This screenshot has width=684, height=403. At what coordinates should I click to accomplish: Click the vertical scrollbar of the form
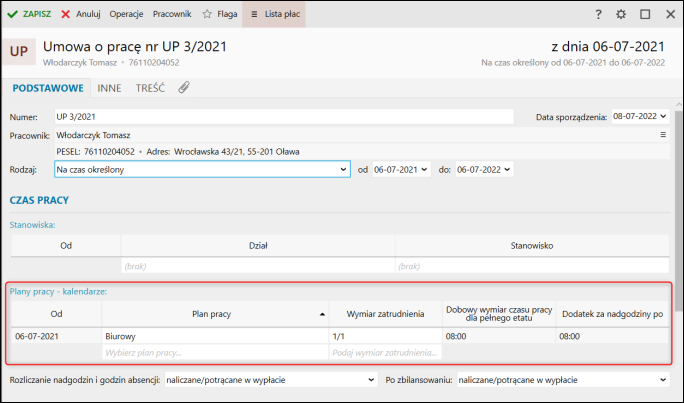[x=678, y=209]
